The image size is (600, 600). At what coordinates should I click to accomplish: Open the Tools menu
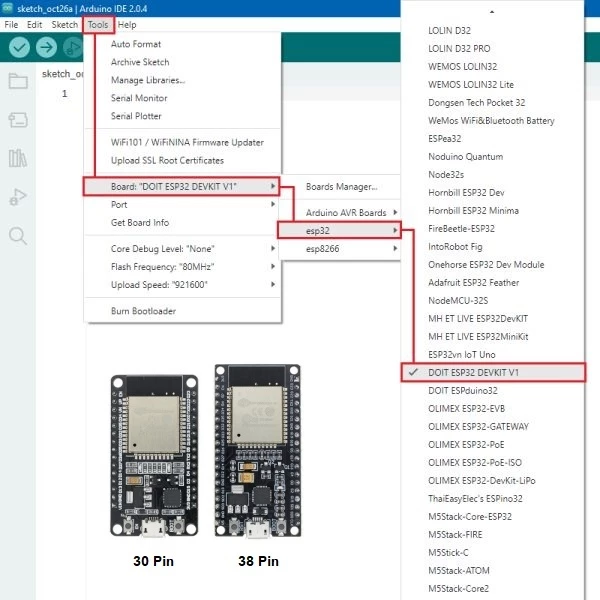[x=98, y=25]
